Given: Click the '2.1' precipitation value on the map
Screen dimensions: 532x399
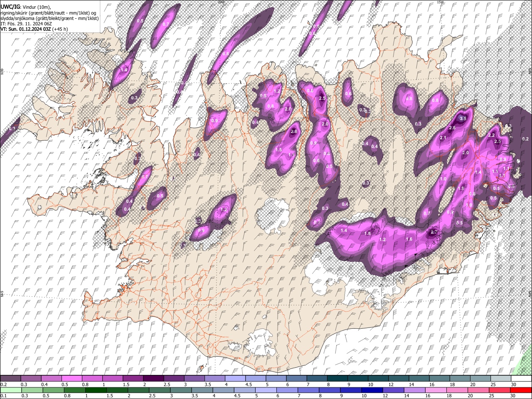Looking at the screenshot, I should click(443, 138).
